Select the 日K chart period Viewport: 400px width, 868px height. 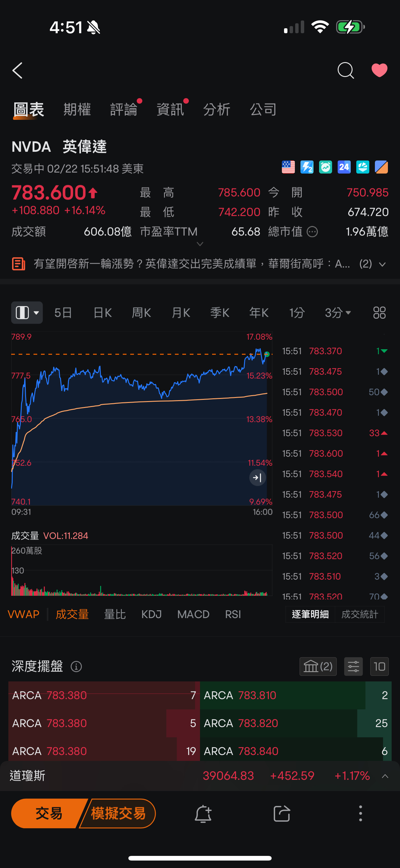pos(102,313)
